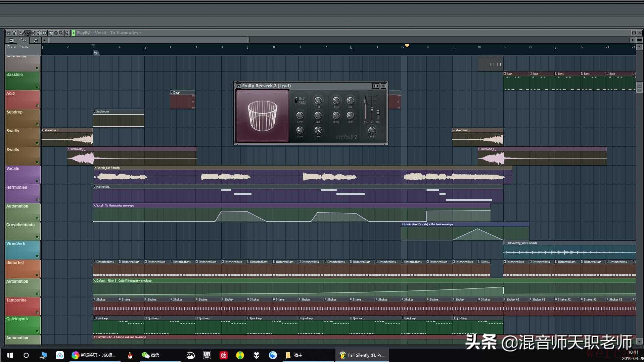The height and width of the screenshot is (362, 644).
Task: Select the SLIDE mode radio button
Action: point(20,47)
